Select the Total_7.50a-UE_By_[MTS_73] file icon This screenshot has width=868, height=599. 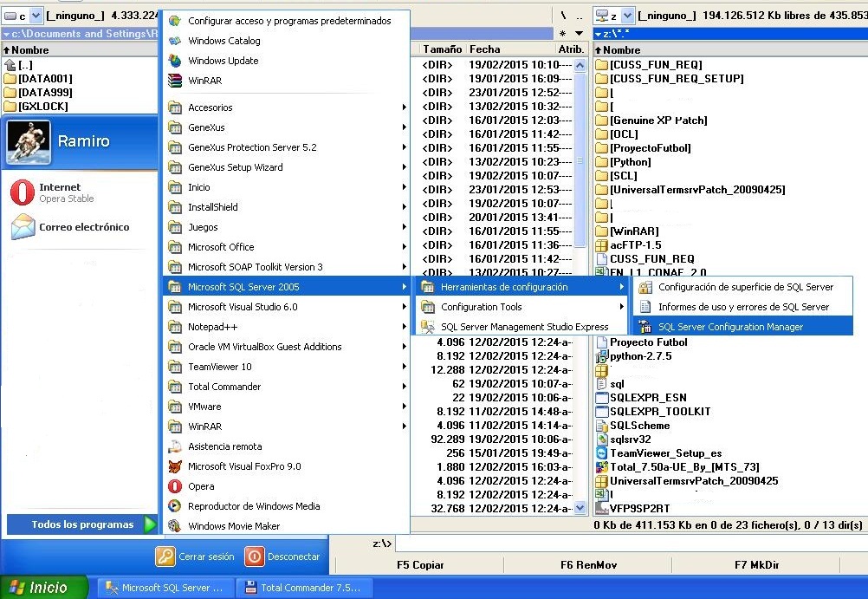(601, 467)
